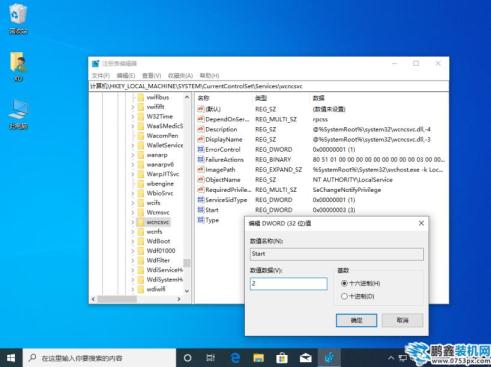Open Microsoft Store taskbar icon
Screen dimensions: 491x367
[x=282, y=358]
